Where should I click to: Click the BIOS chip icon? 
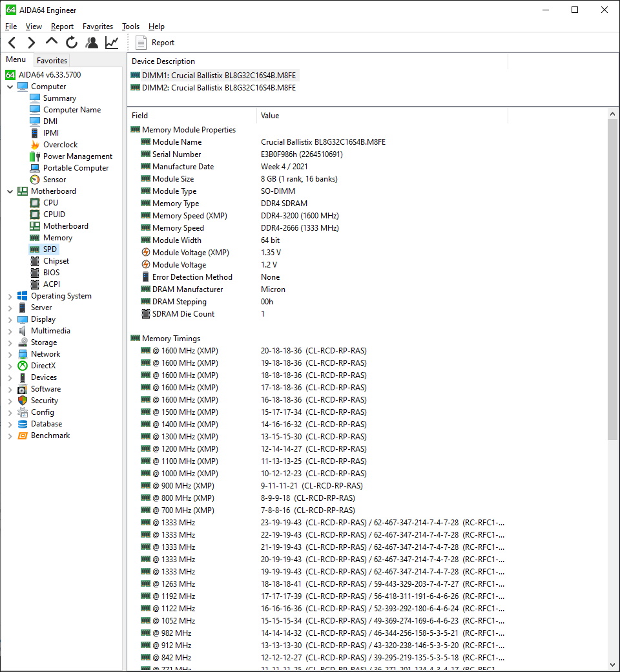[35, 273]
